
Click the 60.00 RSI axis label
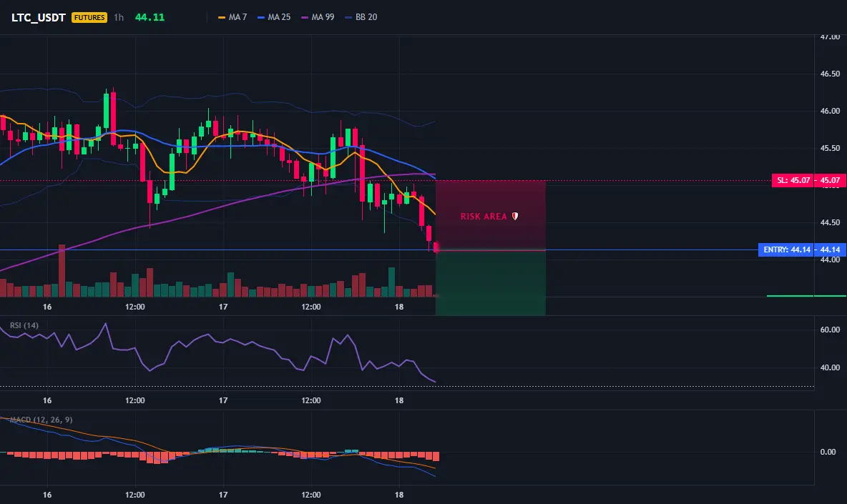point(830,330)
